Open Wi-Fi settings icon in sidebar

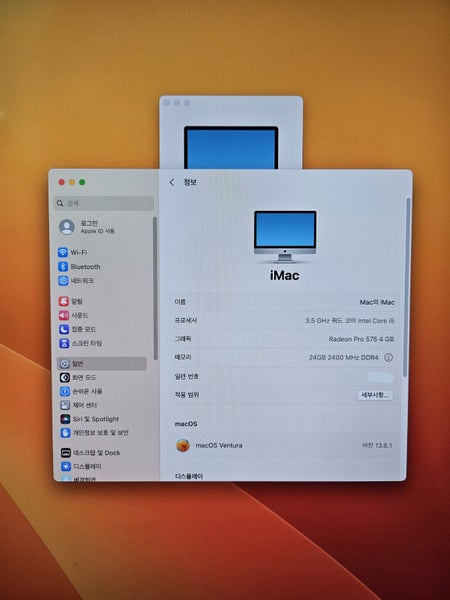click(x=63, y=253)
